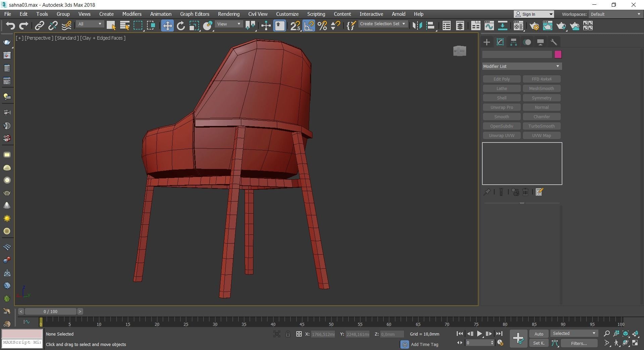Toggle Isolate Selection in status bar

277,334
